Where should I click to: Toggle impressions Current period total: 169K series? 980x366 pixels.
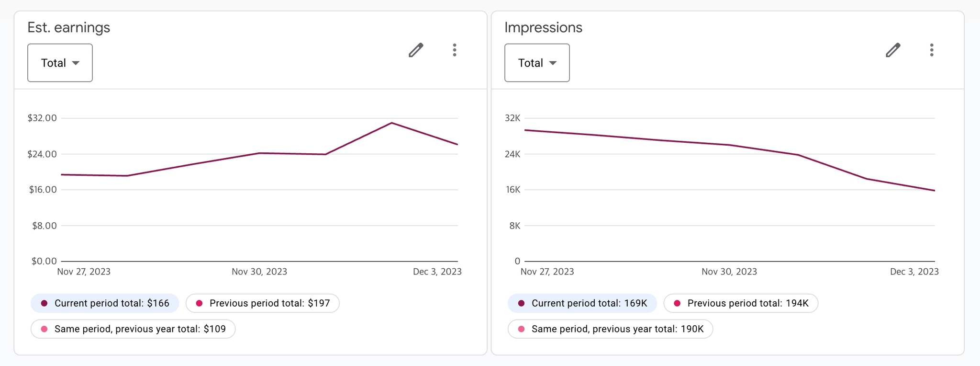(582, 303)
